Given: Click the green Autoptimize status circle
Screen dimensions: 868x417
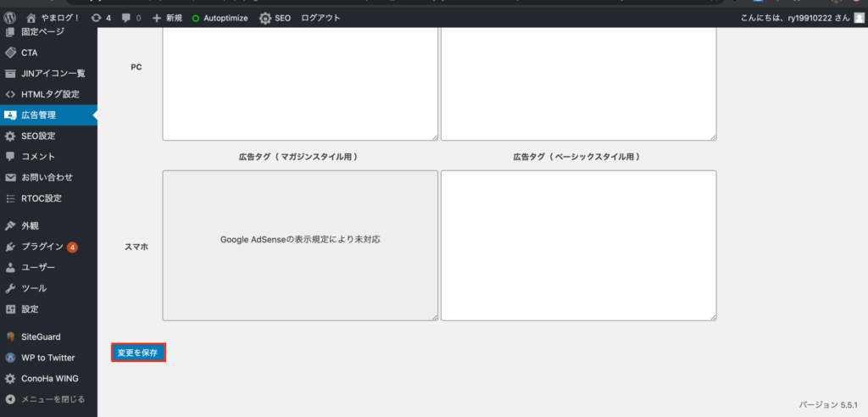Looking at the screenshot, I should [x=196, y=19].
